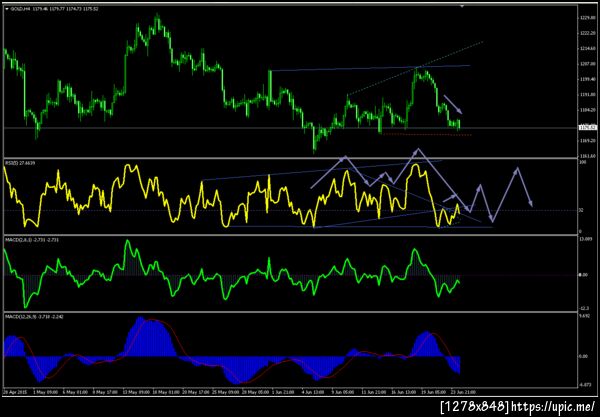Click the 16 Jun 13:00 time label
Image resolution: width=600 pixels, height=417 pixels.
404,392
